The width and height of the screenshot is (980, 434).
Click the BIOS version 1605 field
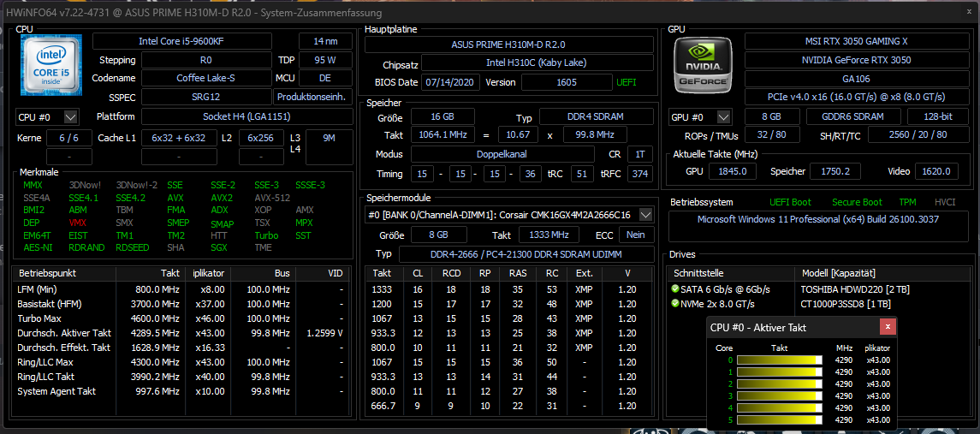click(x=567, y=82)
